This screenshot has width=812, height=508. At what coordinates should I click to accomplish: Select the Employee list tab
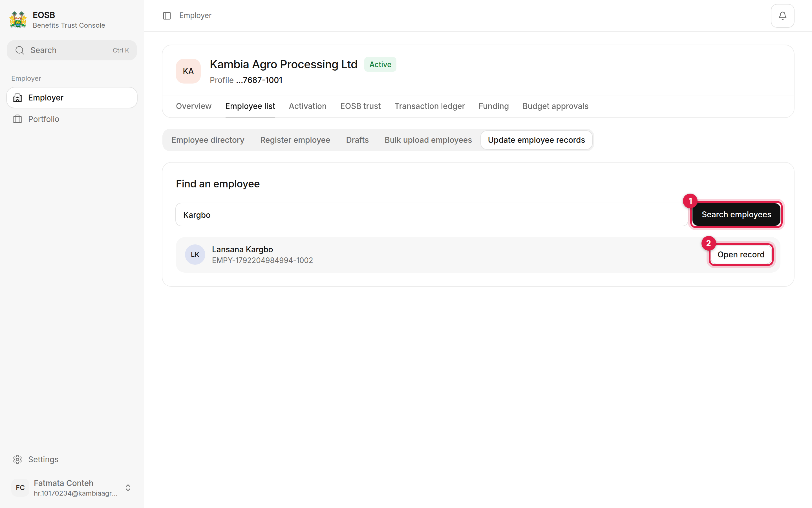(x=250, y=106)
